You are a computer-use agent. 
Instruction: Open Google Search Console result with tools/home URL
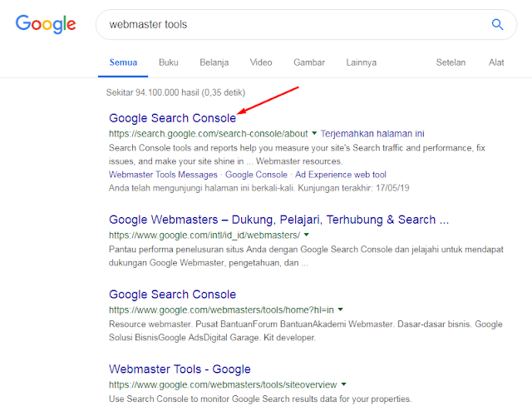click(172, 294)
